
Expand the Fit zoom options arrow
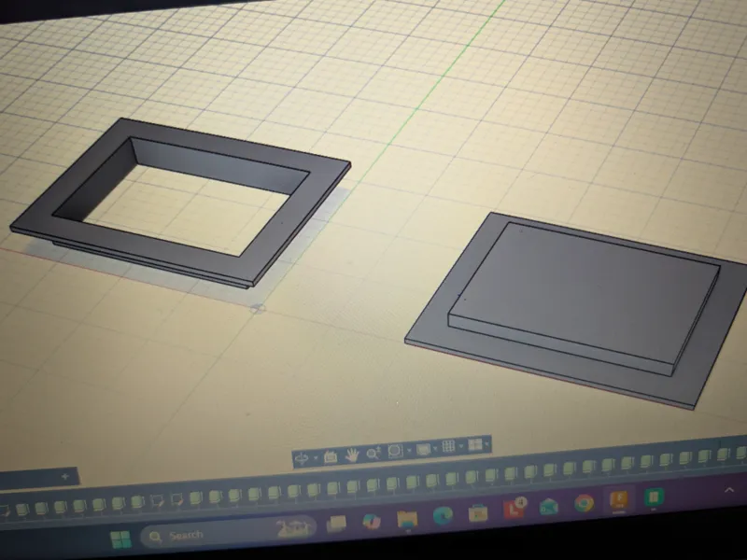409,450
